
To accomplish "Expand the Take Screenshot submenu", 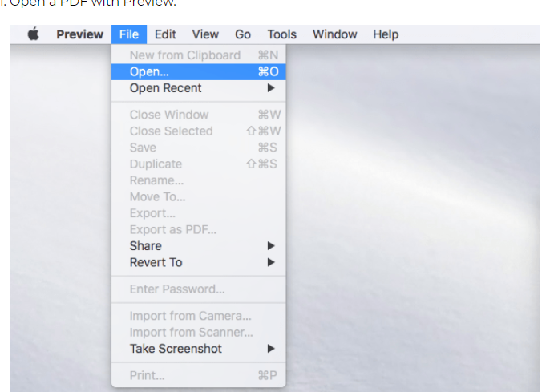I will pyautogui.click(x=199, y=349).
